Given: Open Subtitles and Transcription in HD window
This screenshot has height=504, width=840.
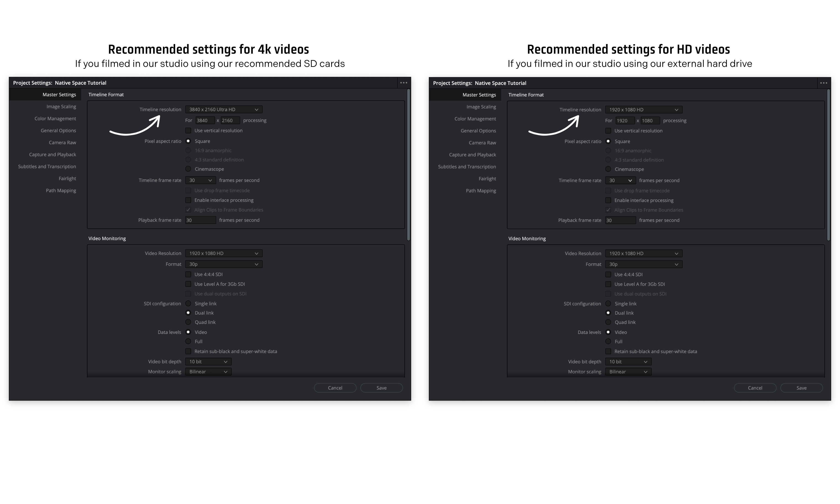Looking at the screenshot, I should coord(467,167).
